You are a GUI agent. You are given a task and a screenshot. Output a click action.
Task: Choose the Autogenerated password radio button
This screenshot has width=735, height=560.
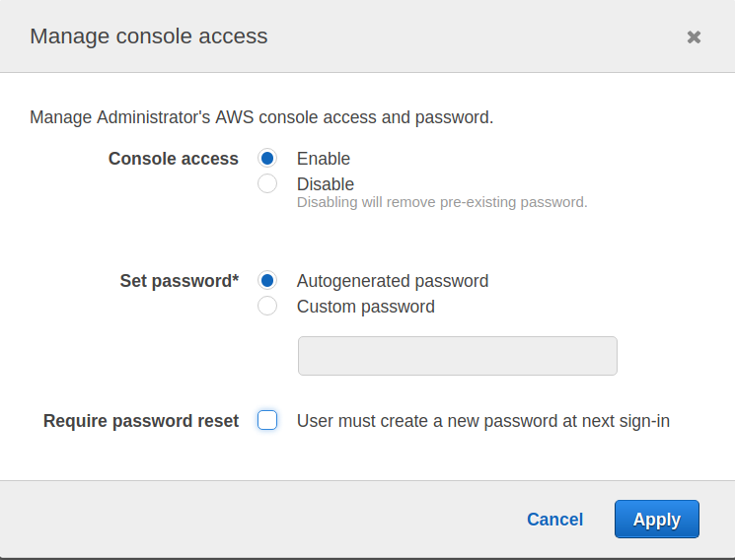pyautogui.click(x=267, y=281)
